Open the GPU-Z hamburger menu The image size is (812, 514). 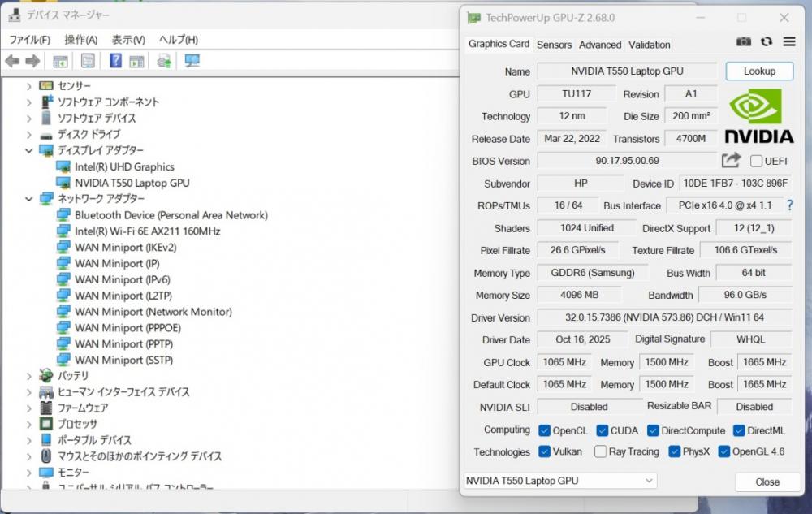point(789,42)
